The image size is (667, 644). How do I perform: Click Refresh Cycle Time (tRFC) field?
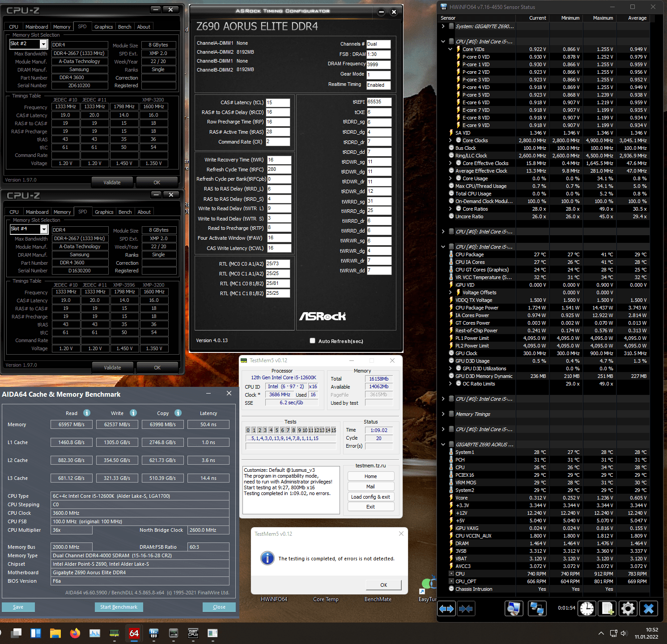click(279, 169)
